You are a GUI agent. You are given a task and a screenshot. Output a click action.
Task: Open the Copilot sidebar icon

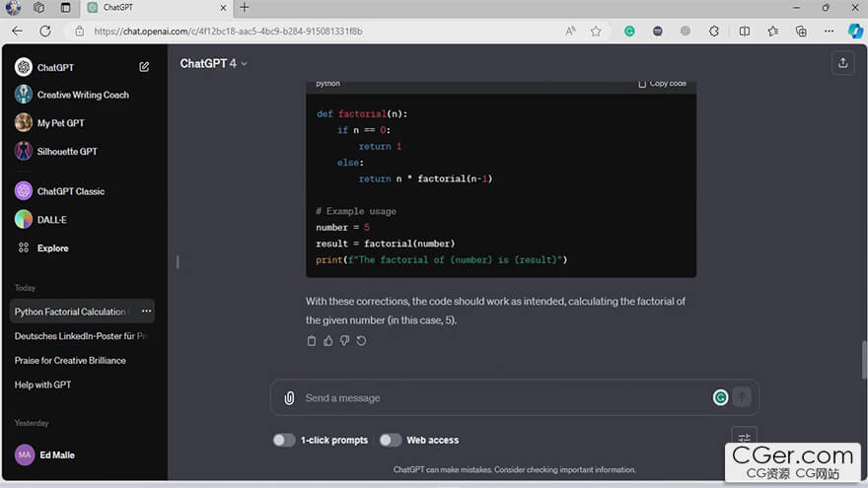pos(855,31)
